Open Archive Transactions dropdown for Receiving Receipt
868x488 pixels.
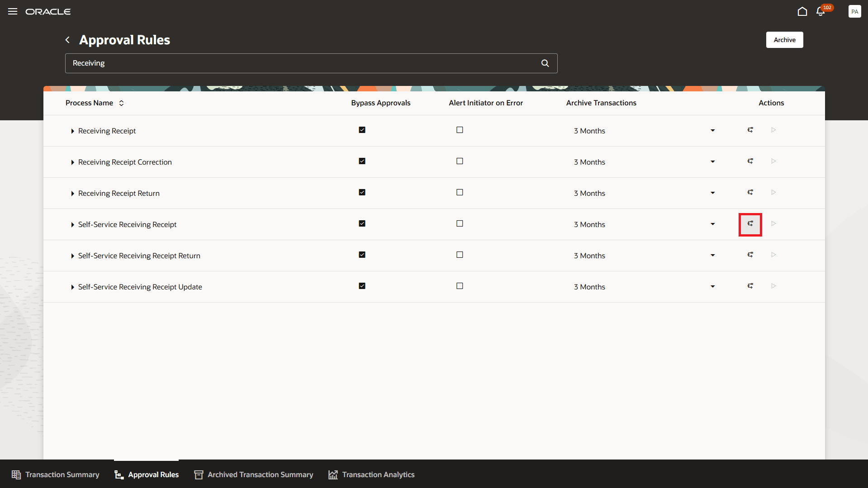713,130
